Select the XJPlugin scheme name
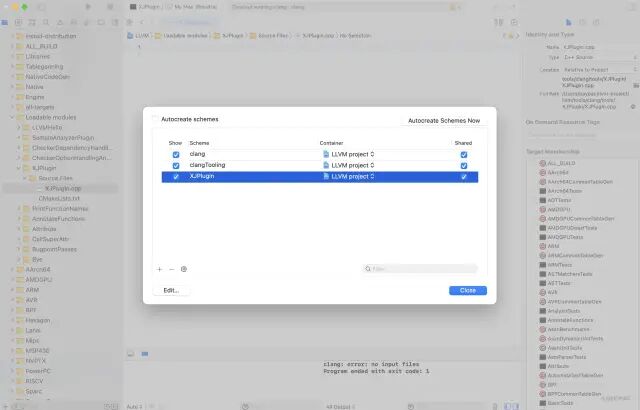Viewport: 640px width, 410px height. point(202,176)
